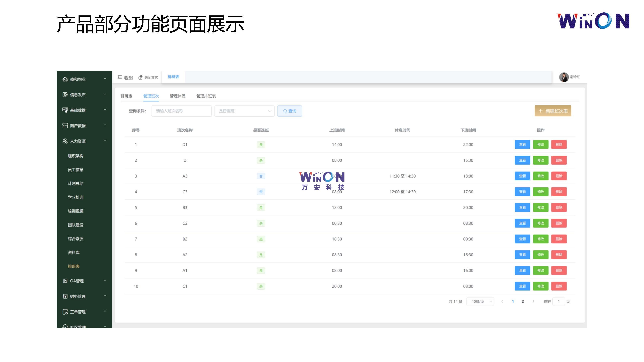Click 修改 for shift D
Viewport: 644px width, 362px height.
pos(541,160)
